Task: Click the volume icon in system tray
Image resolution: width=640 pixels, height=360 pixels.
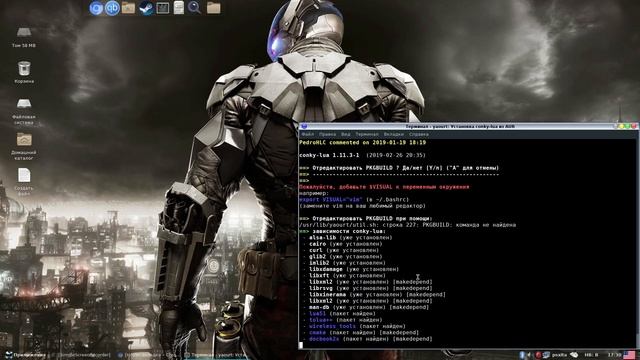Action: (530, 355)
